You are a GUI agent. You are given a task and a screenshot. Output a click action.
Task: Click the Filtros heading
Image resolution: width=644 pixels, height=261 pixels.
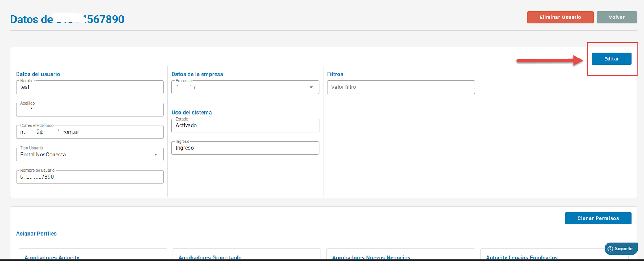tap(335, 74)
